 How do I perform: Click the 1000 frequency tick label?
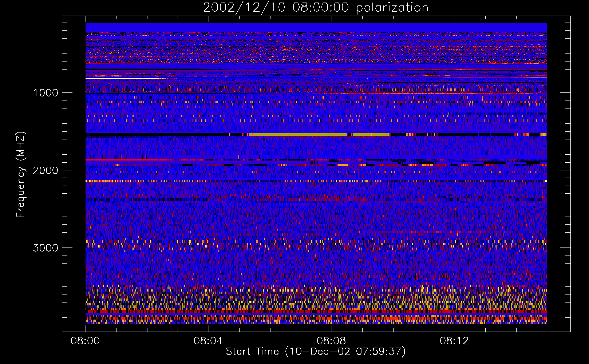[46, 93]
